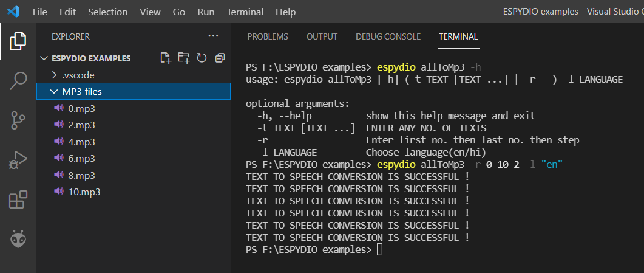This screenshot has height=273, width=644.
Task: Open Explorer more actions ellipsis
Action: (213, 36)
